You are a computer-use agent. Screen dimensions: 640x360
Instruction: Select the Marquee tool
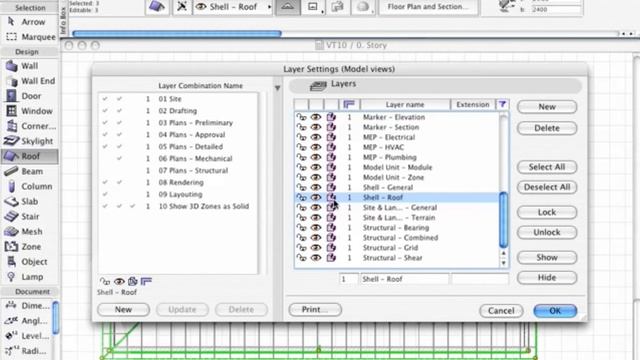tap(31, 37)
